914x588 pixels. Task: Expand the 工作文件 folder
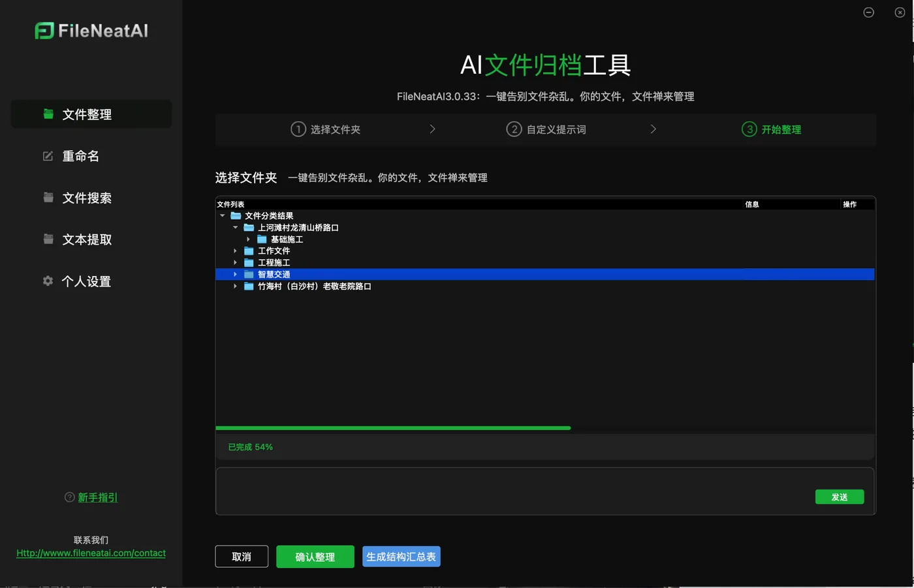click(x=236, y=251)
